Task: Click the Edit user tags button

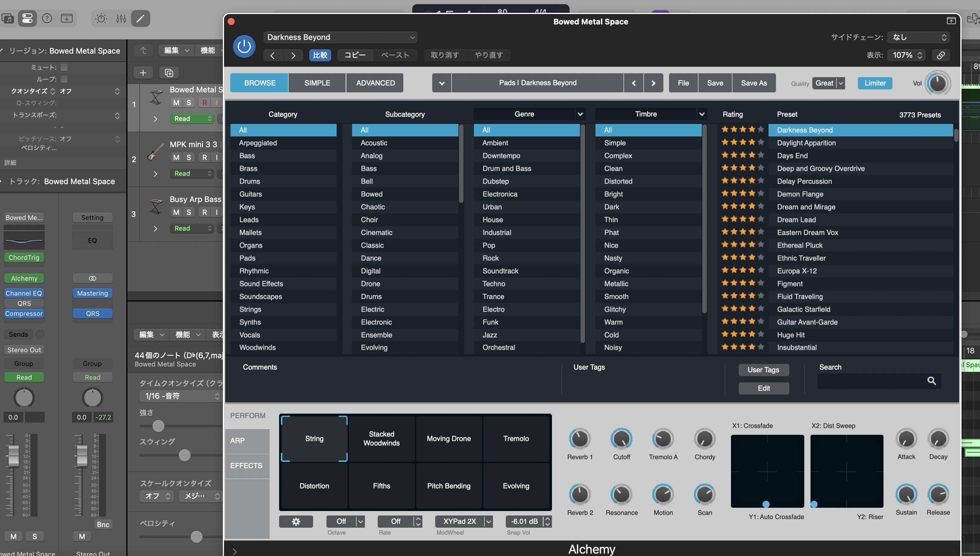Action: [x=763, y=388]
